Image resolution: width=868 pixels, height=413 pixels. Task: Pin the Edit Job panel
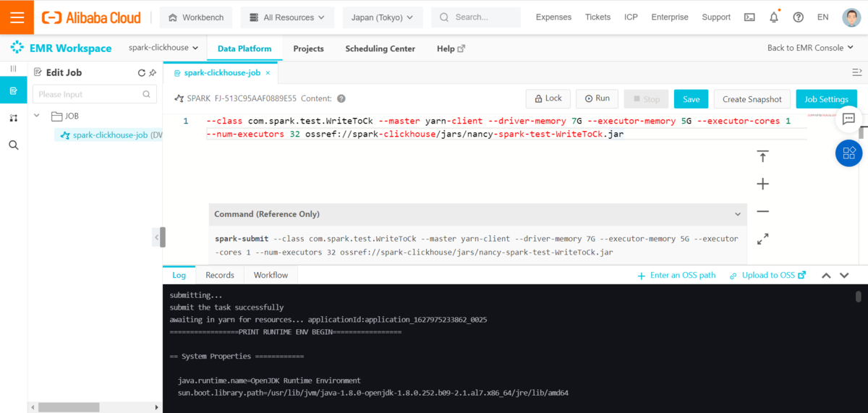point(153,72)
